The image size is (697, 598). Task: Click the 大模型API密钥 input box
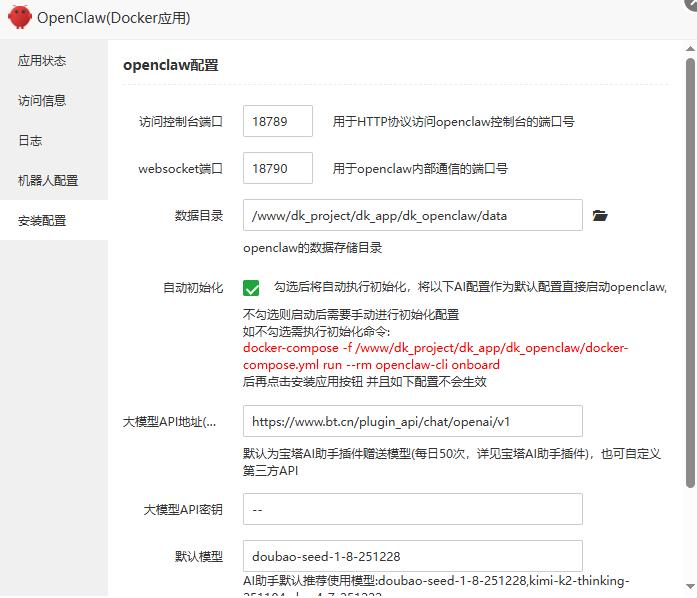(x=412, y=509)
